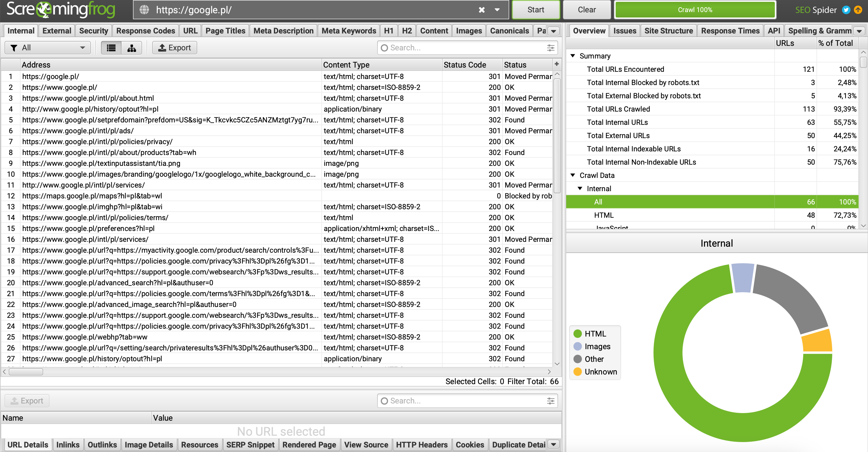Viewport: 868px width, 452px height.
Task: Click overview panel scroll down arrow
Action: pos(863,226)
